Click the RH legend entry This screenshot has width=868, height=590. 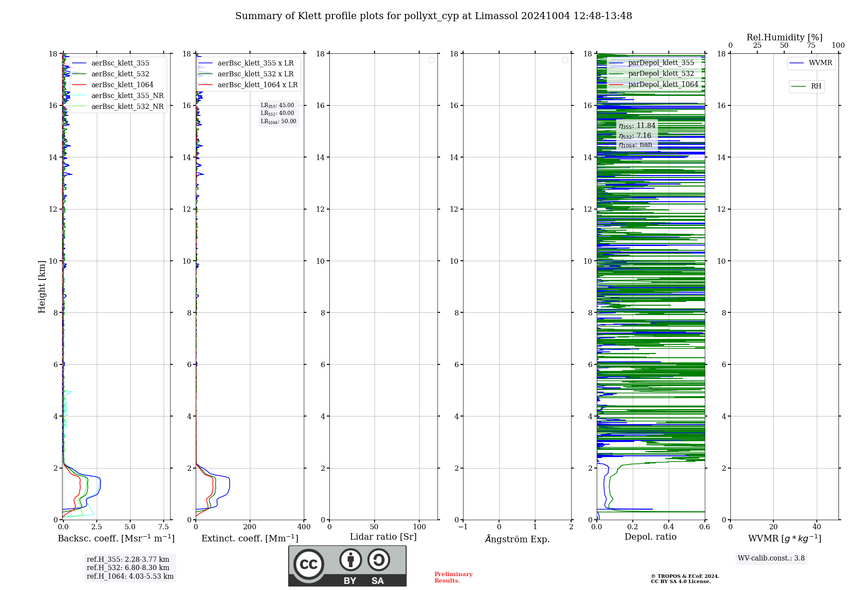806,86
